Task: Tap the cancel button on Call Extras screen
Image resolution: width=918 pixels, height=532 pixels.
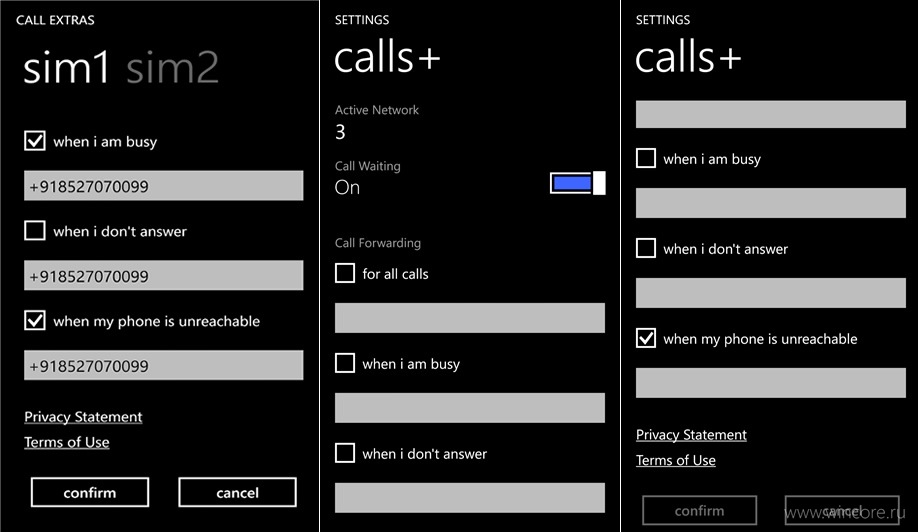Action: 237,492
